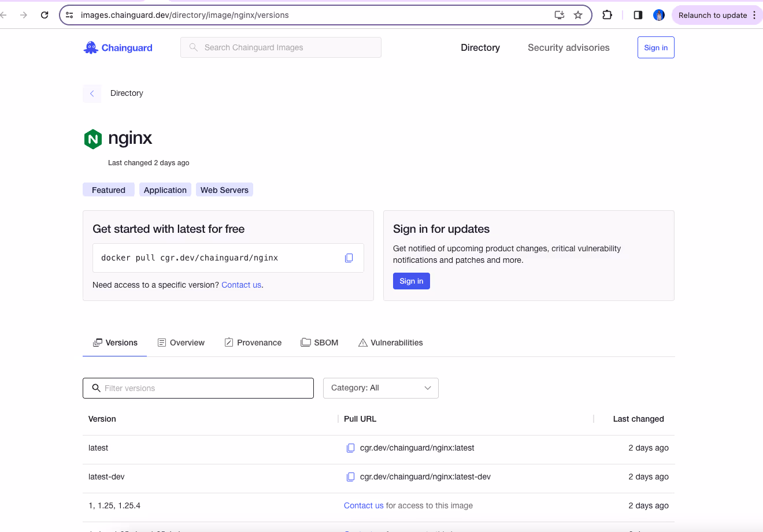Screen dimensions: 763x532
Task: Copy the docker pull command
Action: point(349,258)
